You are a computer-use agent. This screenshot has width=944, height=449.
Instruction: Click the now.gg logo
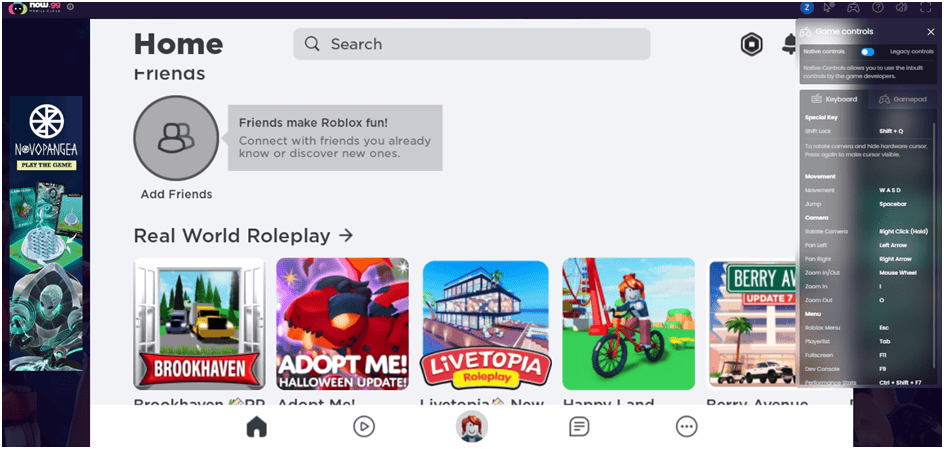click(34, 7)
